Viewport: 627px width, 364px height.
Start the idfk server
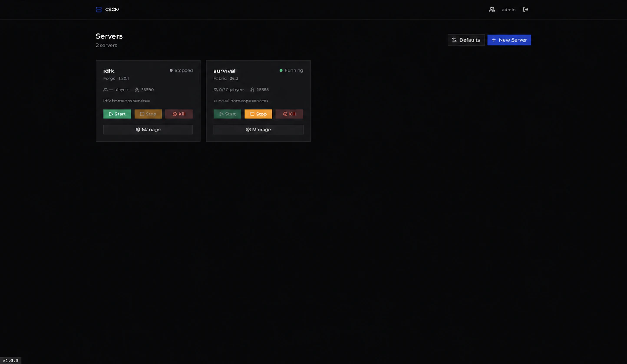(117, 114)
